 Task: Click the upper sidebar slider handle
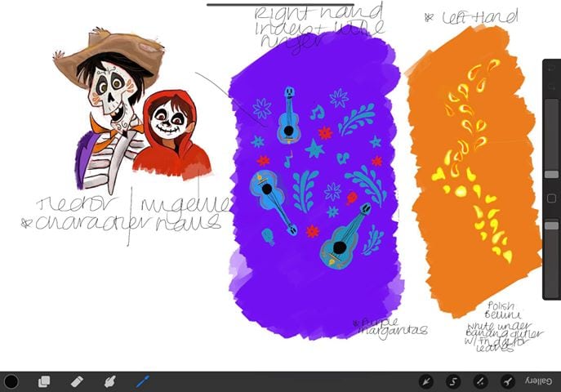pyautogui.click(x=552, y=174)
